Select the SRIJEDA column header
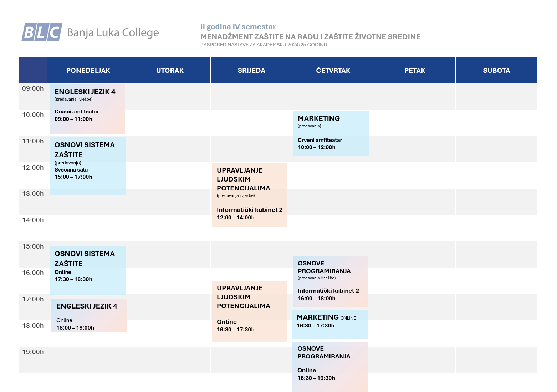Image resolution: width=557 pixels, height=392 pixels. [251, 70]
